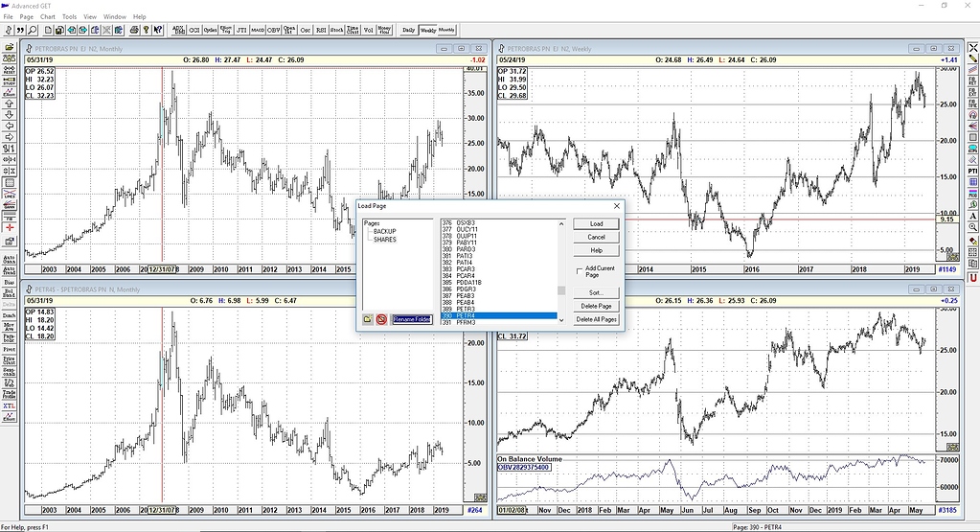Viewport: 980px width, 532px height.
Task: Select page 387 PEAB3 in list
Action: pos(499,296)
